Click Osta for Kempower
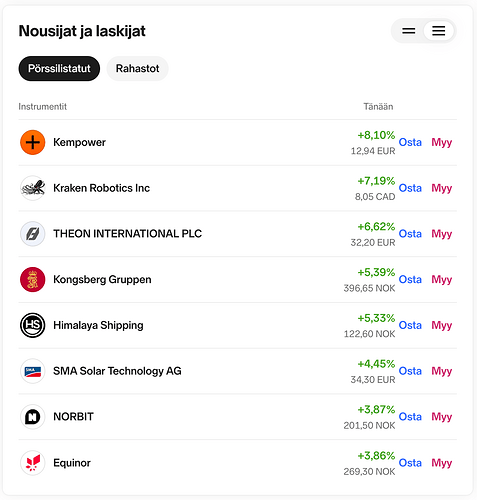Image resolution: width=477 pixels, height=500 pixels. pos(410,142)
